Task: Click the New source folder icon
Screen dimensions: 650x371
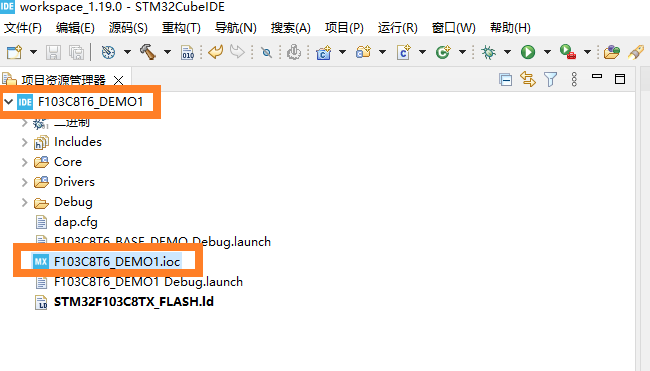Action: coord(363,52)
